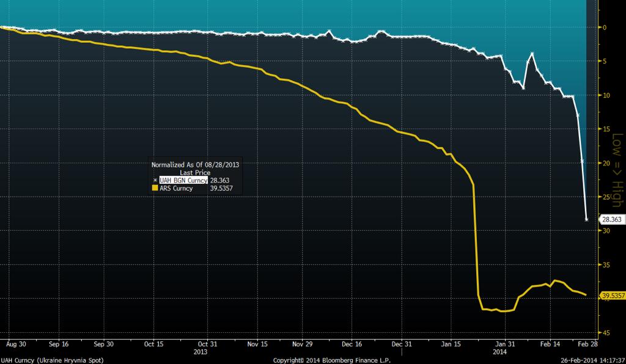Click the Bloomberg Finance L.P. copyright text
This screenshot has width=626, height=364.
pyautogui.click(x=323, y=360)
